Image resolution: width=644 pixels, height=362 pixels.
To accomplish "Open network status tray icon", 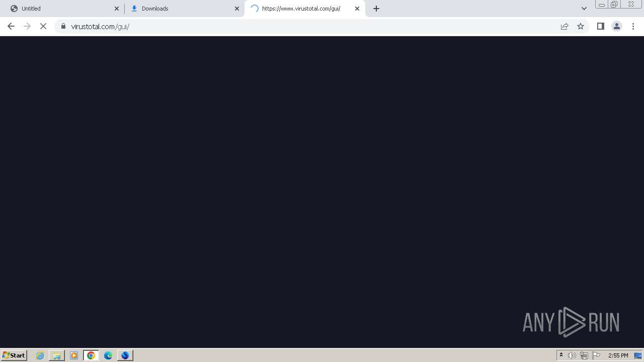I will click(x=584, y=355).
